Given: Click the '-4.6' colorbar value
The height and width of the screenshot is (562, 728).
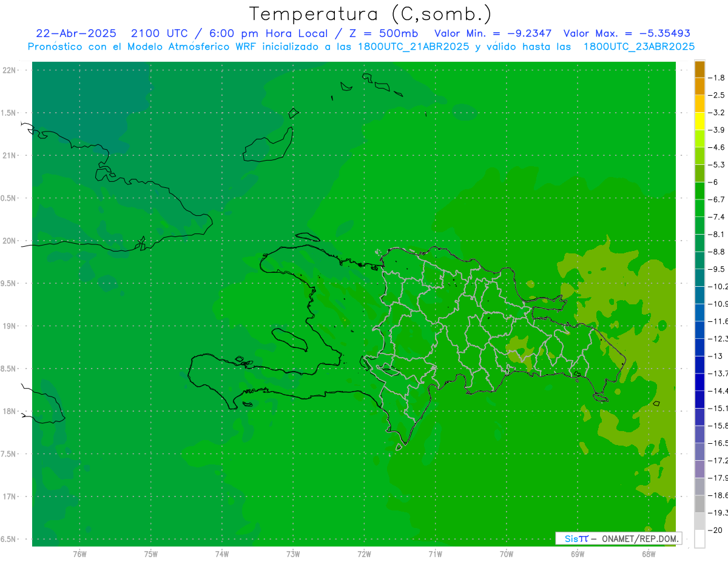Looking at the screenshot, I should tap(716, 147).
